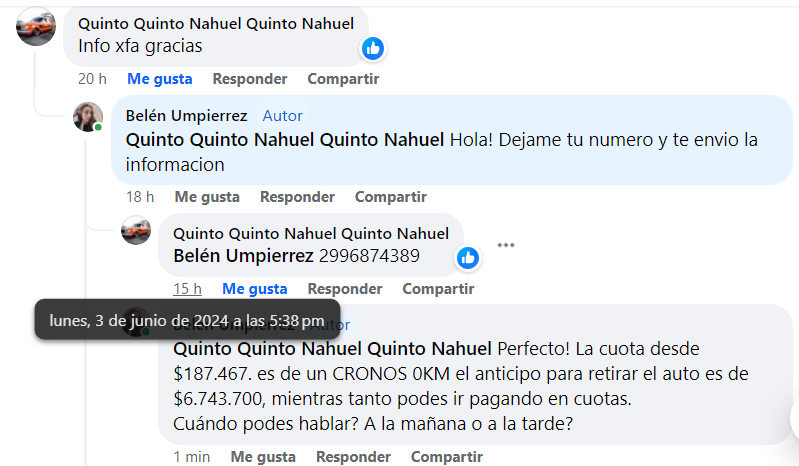Open the '20 h' timestamp link
This screenshot has height=466, width=799.
pos(92,79)
